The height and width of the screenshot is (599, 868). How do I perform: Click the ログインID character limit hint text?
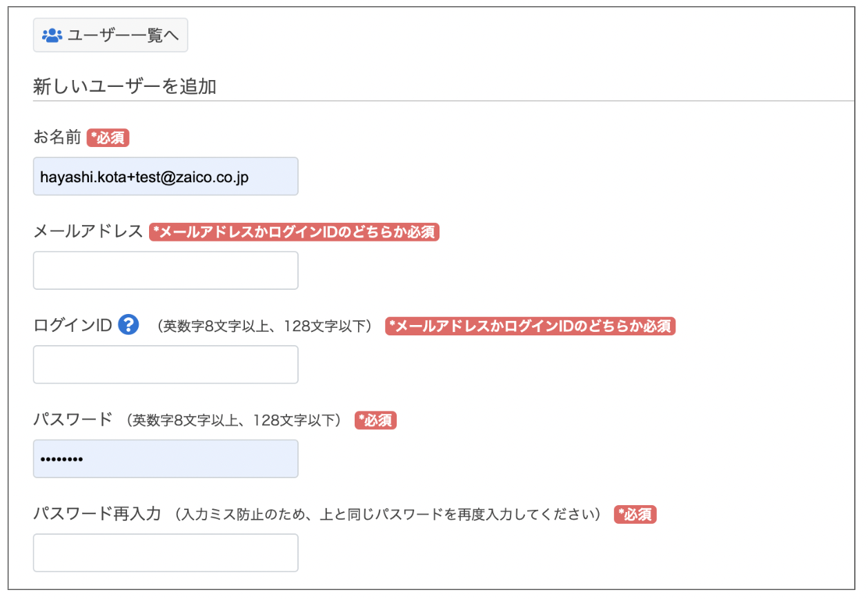(x=265, y=326)
